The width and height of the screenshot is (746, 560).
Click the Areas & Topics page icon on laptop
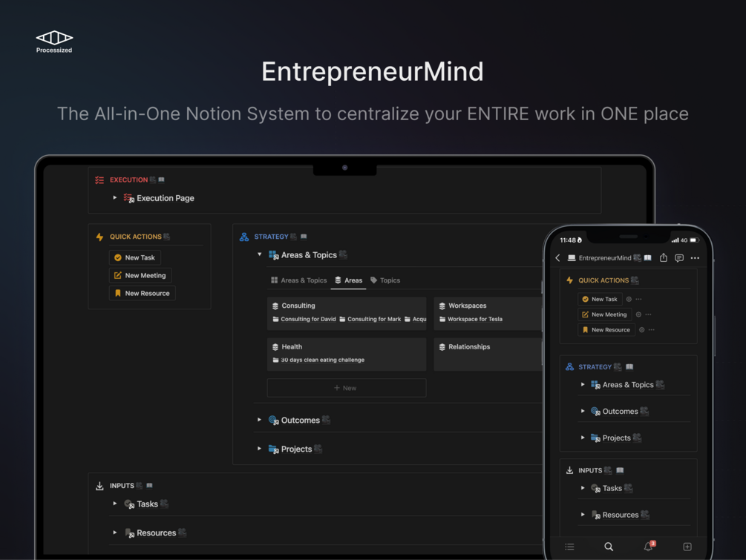274,255
